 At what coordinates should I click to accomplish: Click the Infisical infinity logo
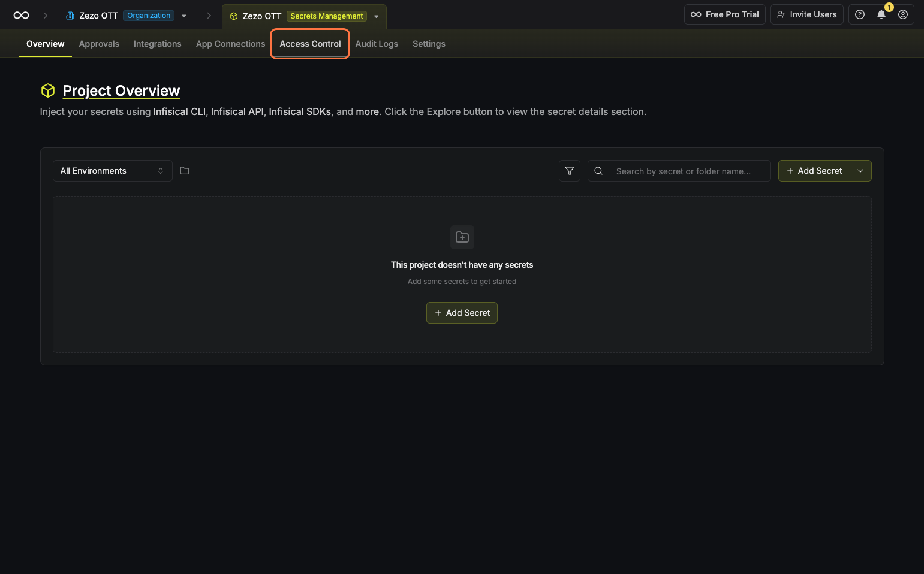pos(21,16)
